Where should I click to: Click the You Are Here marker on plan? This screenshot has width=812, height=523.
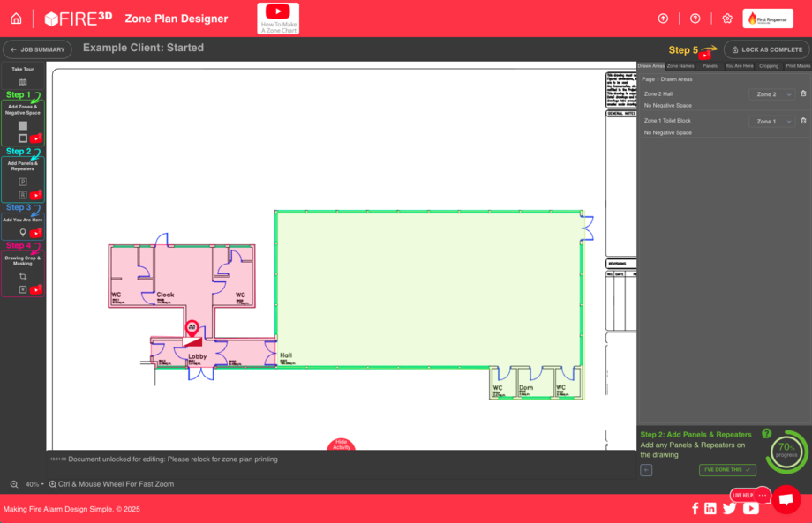coord(192,327)
